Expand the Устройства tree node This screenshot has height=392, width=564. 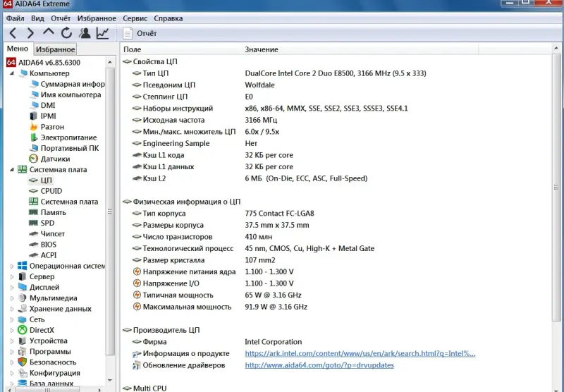(x=12, y=341)
